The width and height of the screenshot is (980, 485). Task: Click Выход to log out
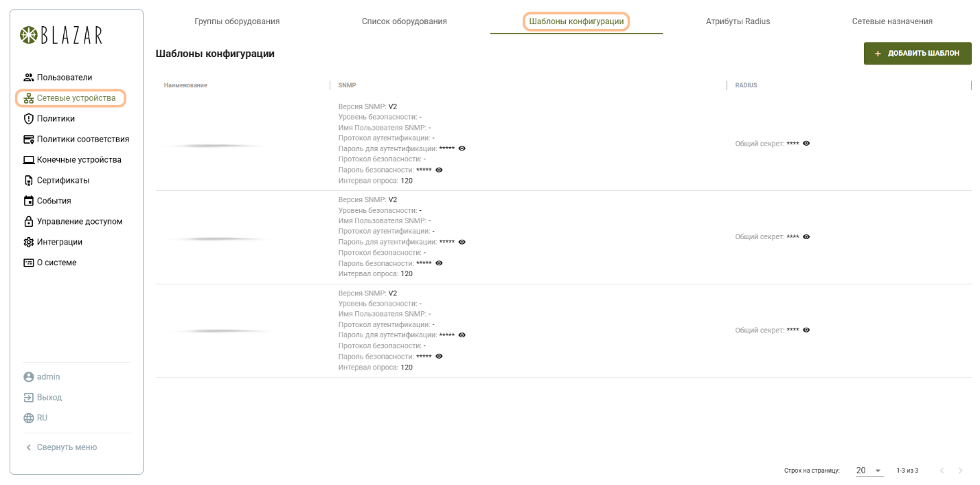pyautogui.click(x=43, y=397)
